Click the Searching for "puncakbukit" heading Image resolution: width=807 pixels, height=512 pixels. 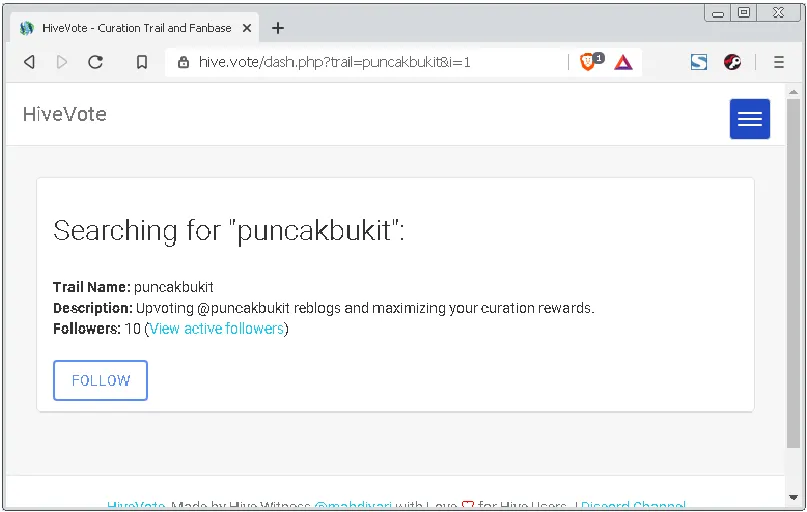pos(229,230)
